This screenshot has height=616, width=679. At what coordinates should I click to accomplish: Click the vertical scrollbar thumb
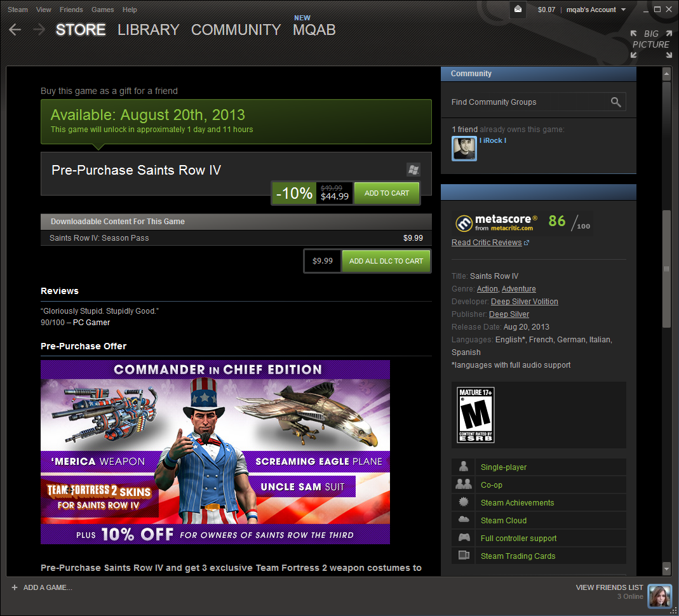pyautogui.click(x=666, y=269)
